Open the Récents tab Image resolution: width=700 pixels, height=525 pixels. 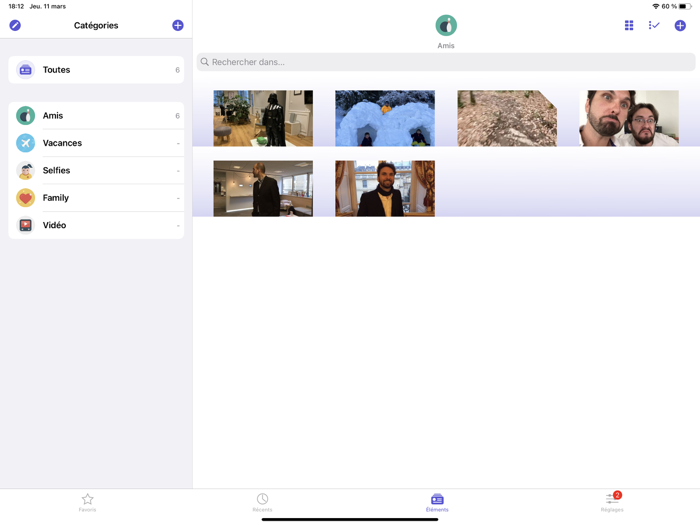tap(262, 503)
